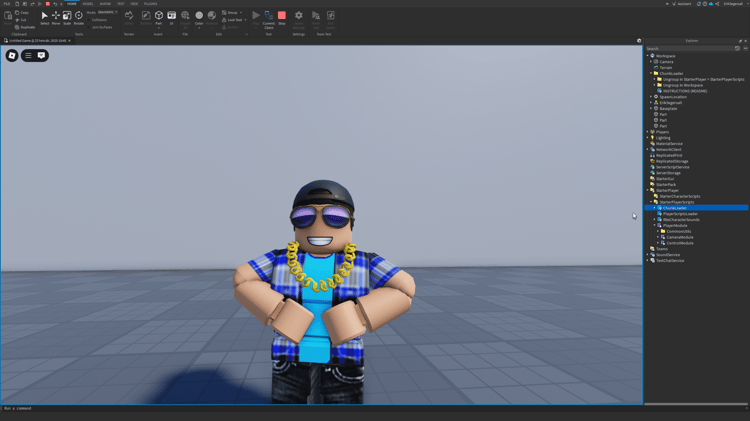Collapse the ChunkLoader folder in Workspace

pos(651,74)
